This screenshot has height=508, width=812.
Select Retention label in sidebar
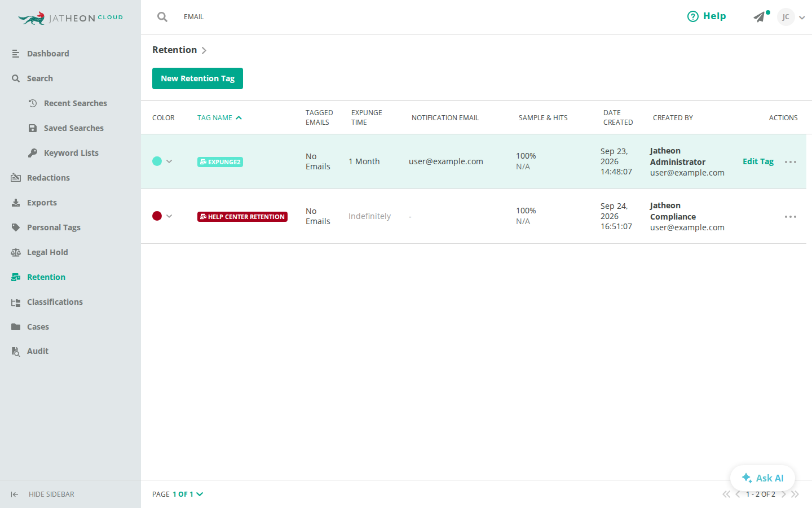pyautogui.click(x=46, y=277)
